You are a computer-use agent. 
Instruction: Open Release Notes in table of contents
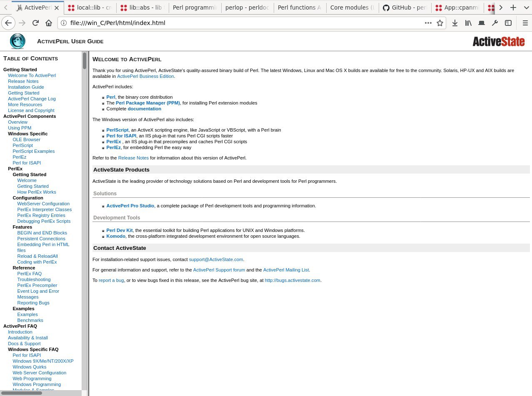[23, 81]
